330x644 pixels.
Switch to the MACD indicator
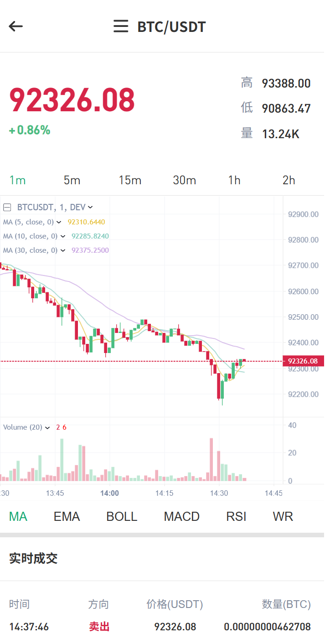pos(181,517)
